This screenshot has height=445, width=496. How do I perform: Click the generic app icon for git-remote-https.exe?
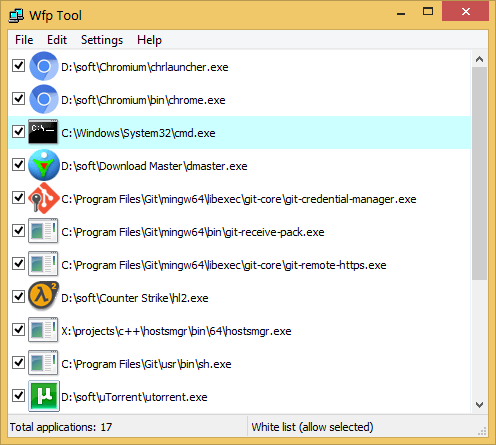(43, 264)
